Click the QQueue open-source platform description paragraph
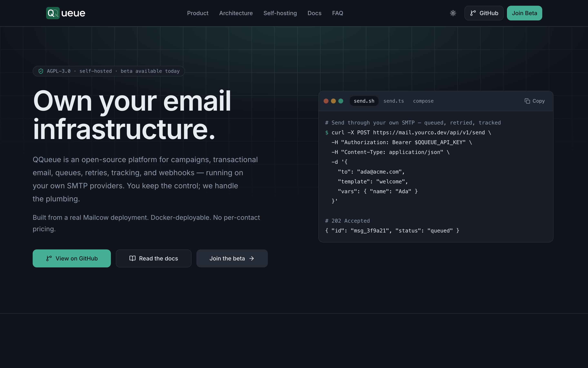Image resolution: width=588 pixels, height=368 pixels. pyautogui.click(x=145, y=179)
